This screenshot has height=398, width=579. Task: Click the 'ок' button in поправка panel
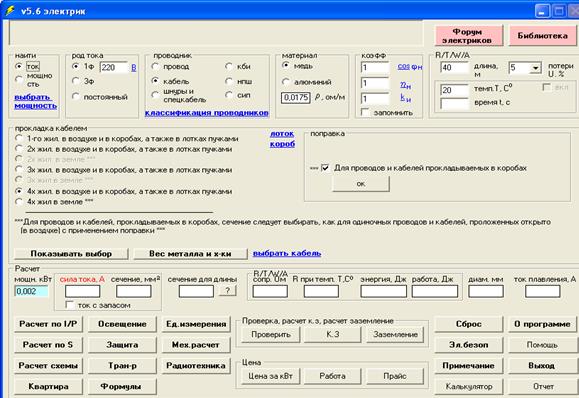361,183
